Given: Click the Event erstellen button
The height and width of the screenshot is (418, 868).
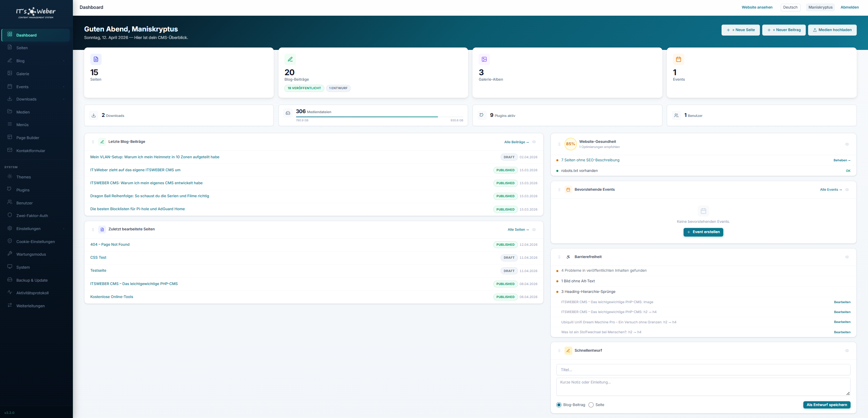Looking at the screenshot, I should click(x=703, y=232).
